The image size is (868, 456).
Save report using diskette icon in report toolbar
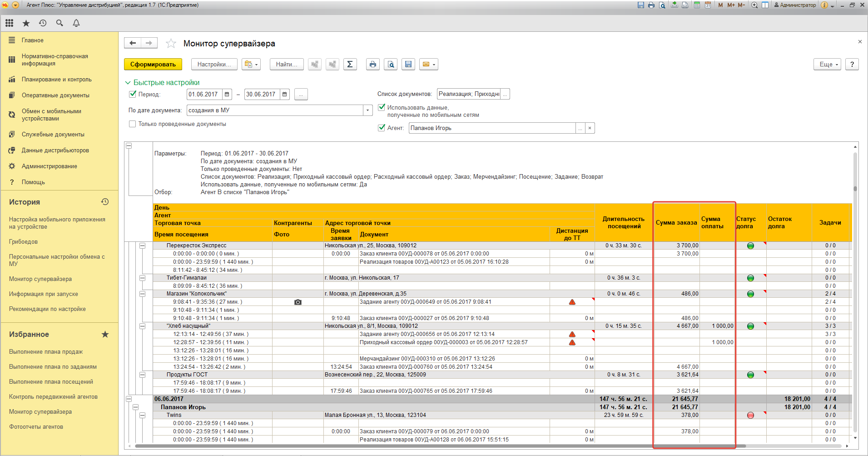[x=408, y=64]
